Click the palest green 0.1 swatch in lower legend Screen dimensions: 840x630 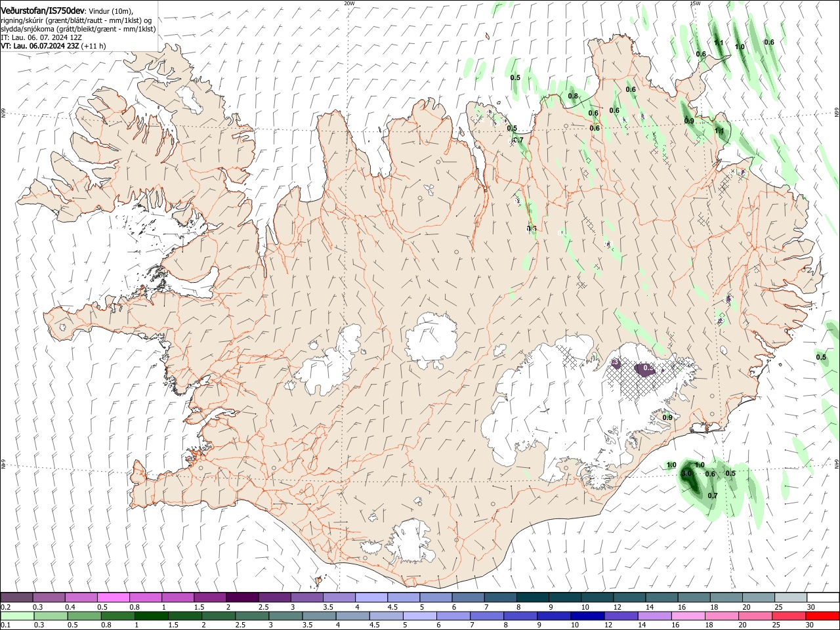(x=17, y=616)
